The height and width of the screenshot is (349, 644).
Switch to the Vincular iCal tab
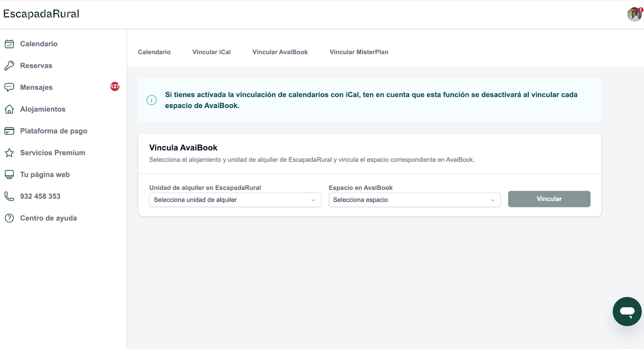pyautogui.click(x=211, y=52)
